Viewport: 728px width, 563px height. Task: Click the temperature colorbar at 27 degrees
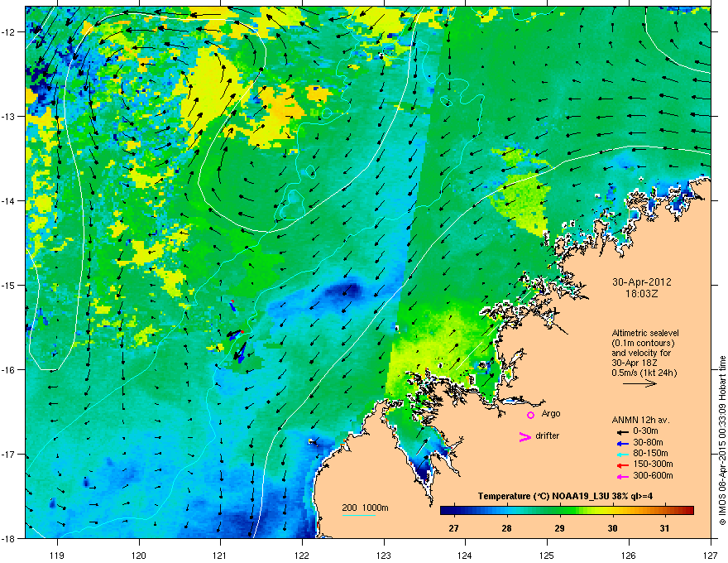point(454,511)
